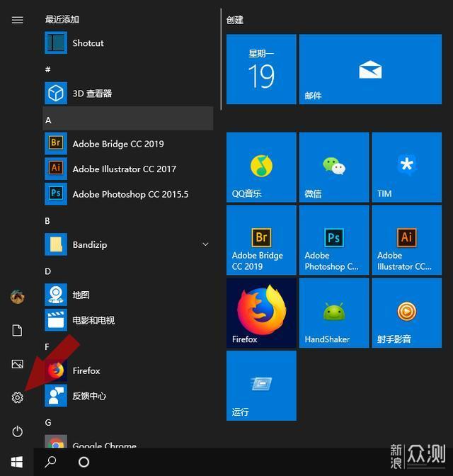Launch Google Chrome from app list
Image resolution: width=453 pixels, height=476 pixels.
pos(127,442)
